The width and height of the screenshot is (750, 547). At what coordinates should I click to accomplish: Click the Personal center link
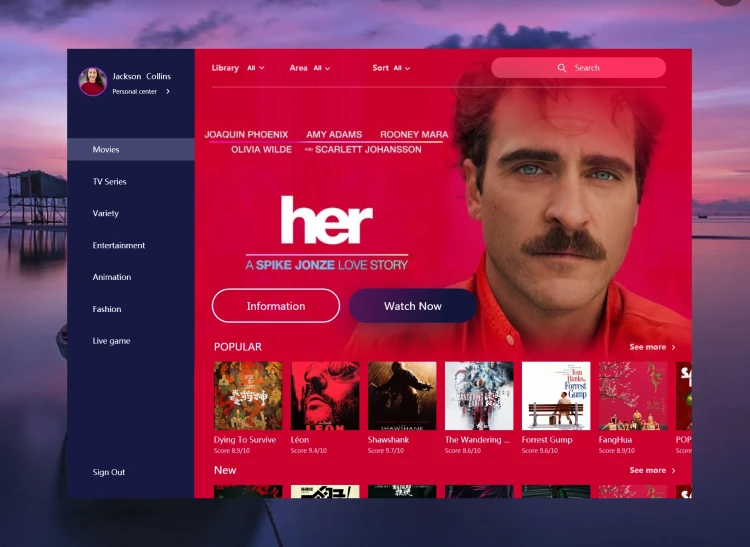click(134, 91)
